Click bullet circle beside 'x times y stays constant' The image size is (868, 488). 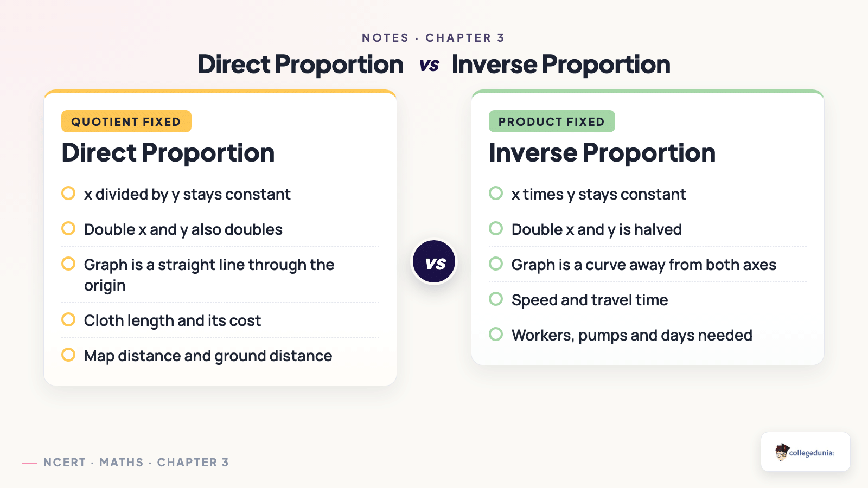[496, 193]
